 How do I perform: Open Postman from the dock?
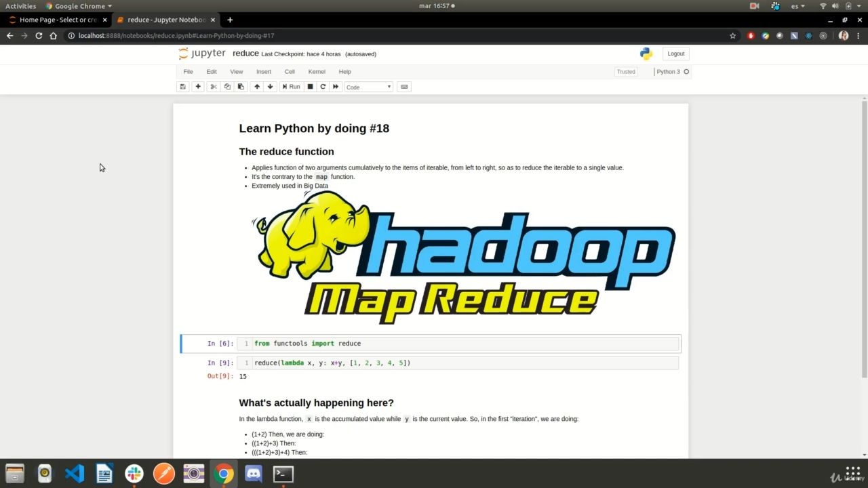tap(164, 473)
